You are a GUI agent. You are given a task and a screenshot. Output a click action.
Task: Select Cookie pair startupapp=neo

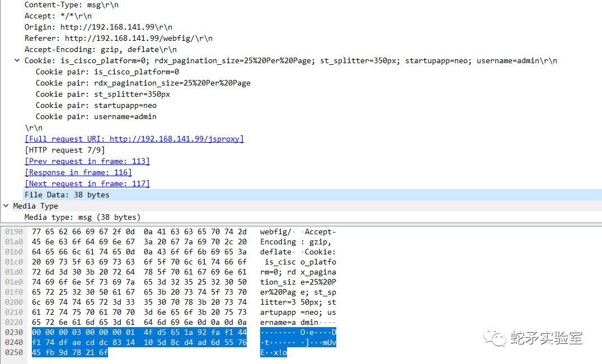(x=96, y=105)
